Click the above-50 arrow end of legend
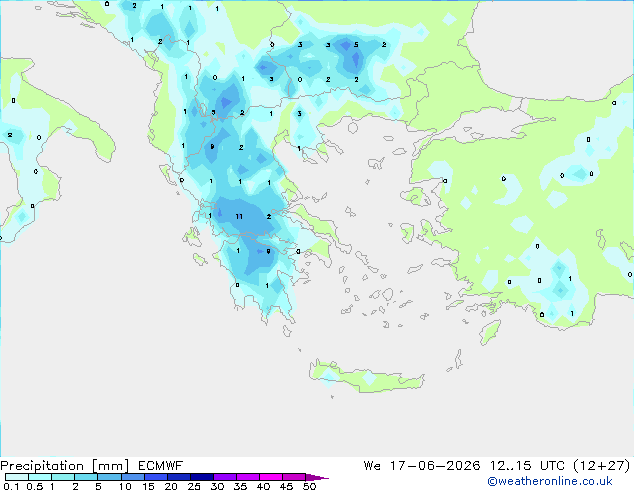The image size is (634, 490). click(x=317, y=477)
